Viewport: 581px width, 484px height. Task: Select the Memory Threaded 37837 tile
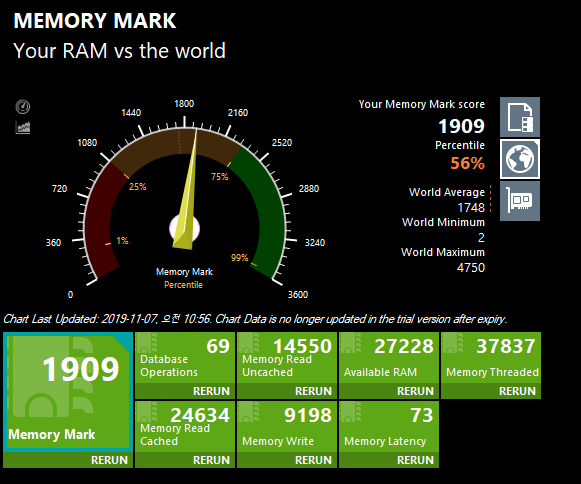pyautogui.click(x=491, y=358)
